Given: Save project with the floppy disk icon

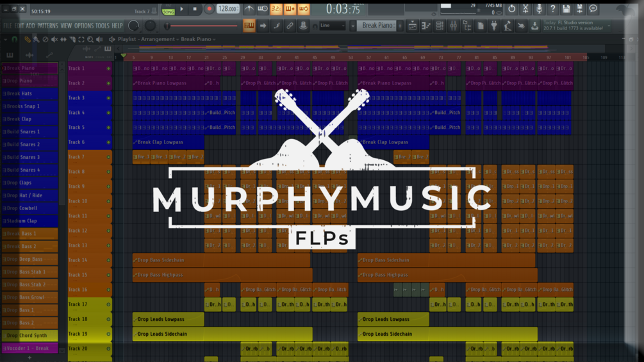Looking at the screenshot, I should tap(566, 8).
